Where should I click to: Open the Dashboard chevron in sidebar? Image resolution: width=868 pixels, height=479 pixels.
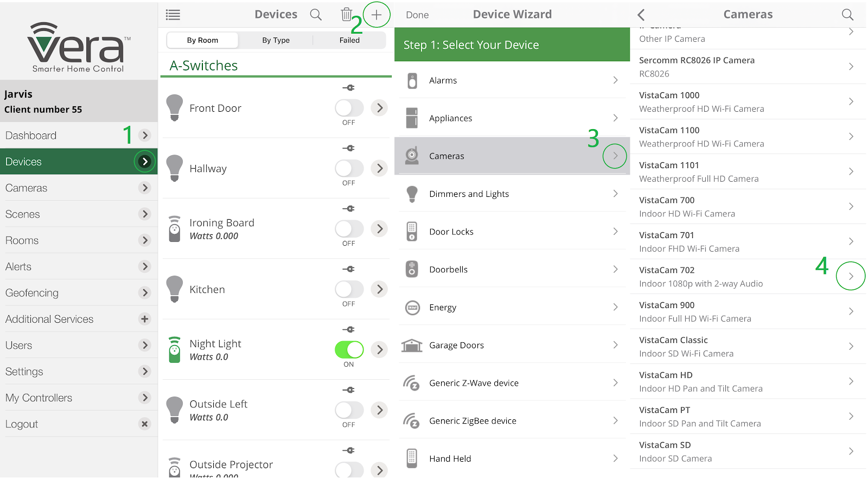click(x=144, y=135)
